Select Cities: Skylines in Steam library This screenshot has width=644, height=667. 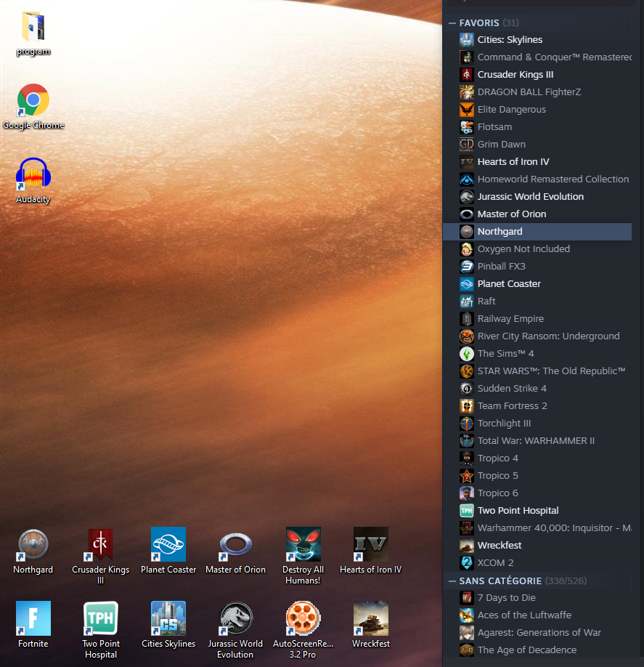coord(510,40)
